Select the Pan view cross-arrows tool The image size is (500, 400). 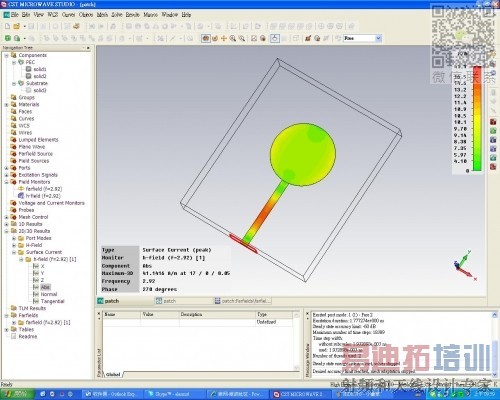tap(224, 38)
